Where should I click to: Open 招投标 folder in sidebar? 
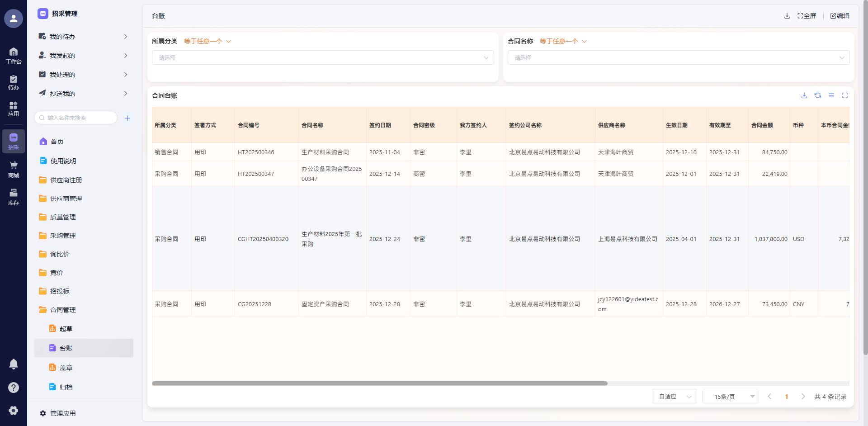click(x=84, y=291)
